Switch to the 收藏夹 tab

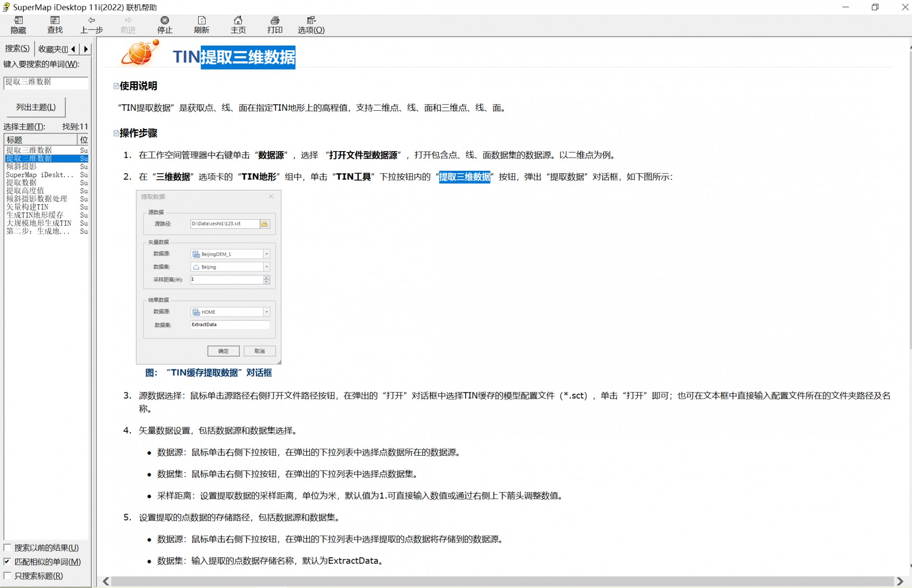(52, 49)
